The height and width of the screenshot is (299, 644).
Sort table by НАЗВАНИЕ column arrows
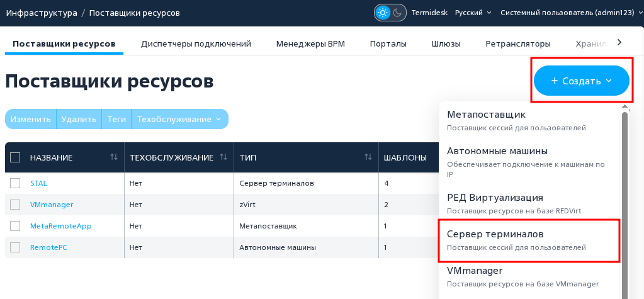(114, 157)
